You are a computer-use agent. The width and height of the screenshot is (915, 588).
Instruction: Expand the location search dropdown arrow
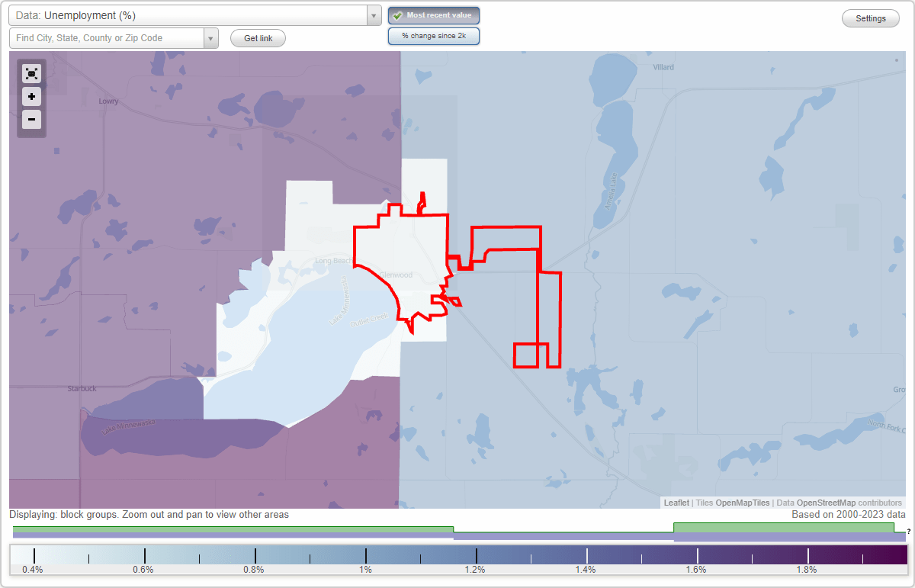[211, 38]
